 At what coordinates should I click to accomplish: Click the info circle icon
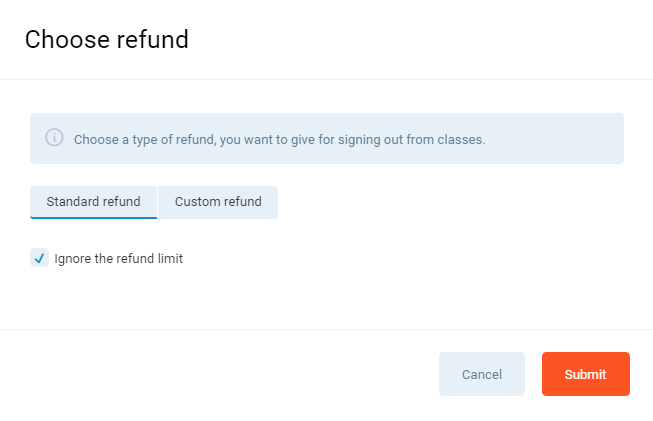pyautogui.click(x=54, y=138)
